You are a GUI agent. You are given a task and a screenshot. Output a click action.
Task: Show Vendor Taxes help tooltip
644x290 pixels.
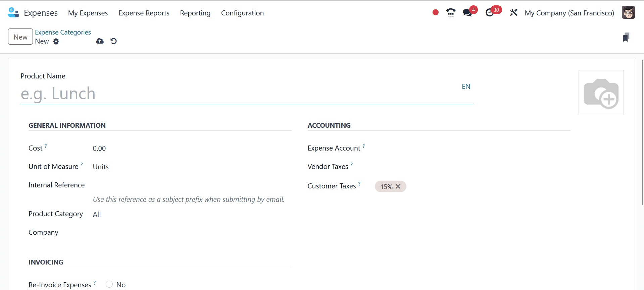click(x=352, y=164)
